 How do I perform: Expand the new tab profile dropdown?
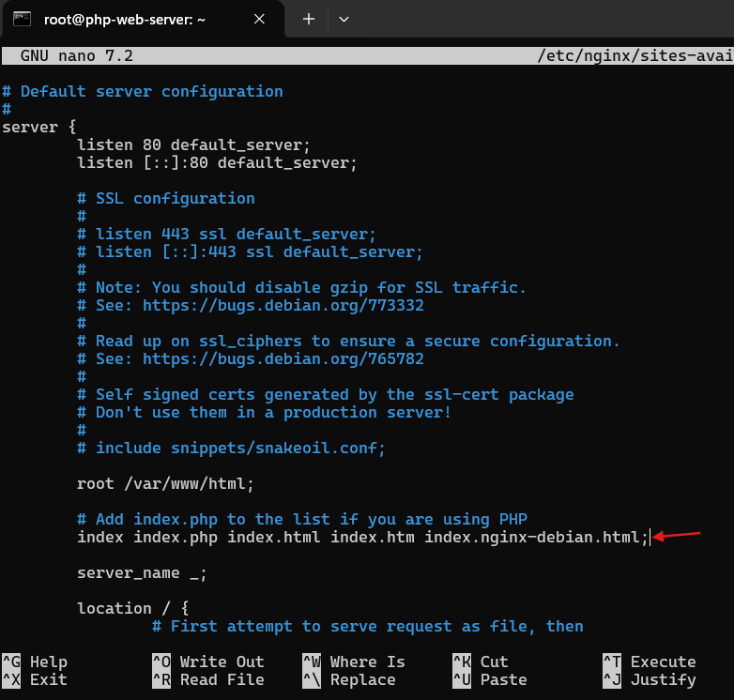[x=344, y=19]
